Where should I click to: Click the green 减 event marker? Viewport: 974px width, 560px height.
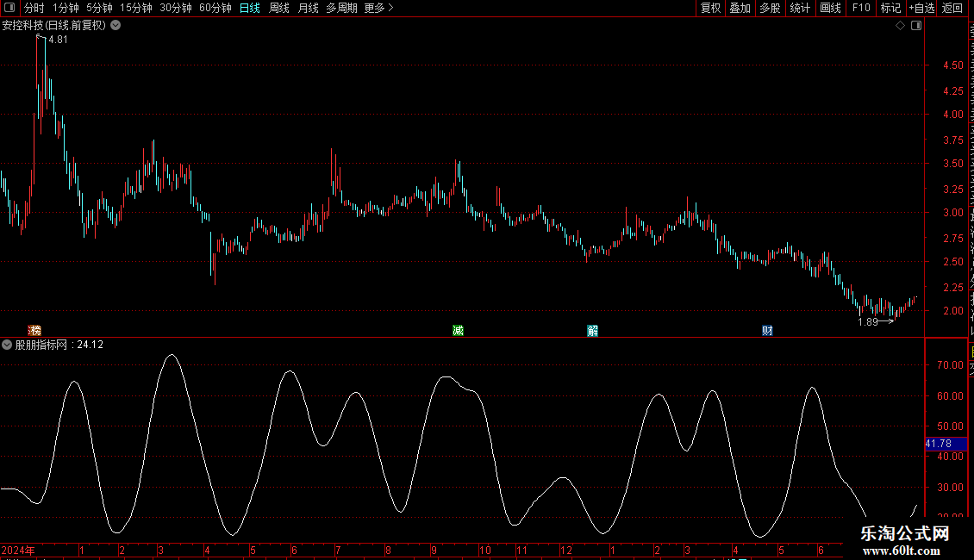[x=459, y=330]
